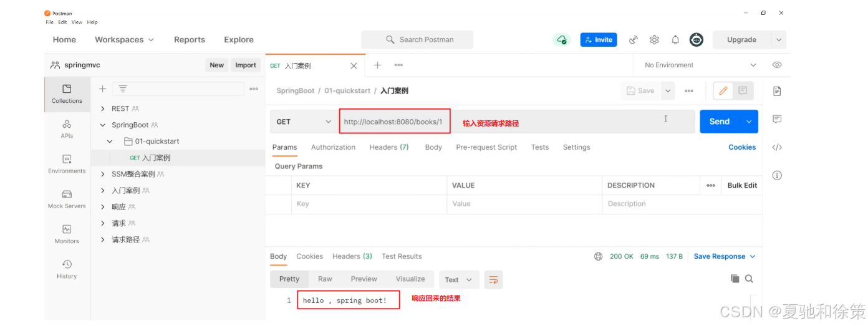Open three-dot menu next to Save
This screenshot has width=868, height=326.
(x=689, y=91)
